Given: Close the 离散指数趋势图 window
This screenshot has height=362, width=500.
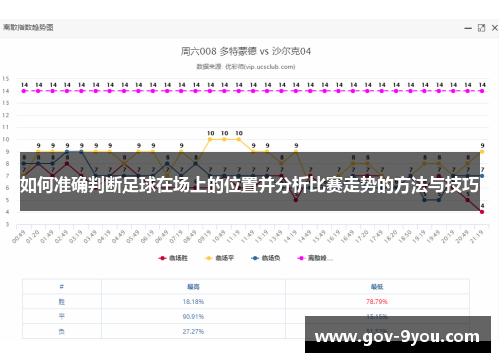Looking at the screenshot, I should [x=495, y=28].
